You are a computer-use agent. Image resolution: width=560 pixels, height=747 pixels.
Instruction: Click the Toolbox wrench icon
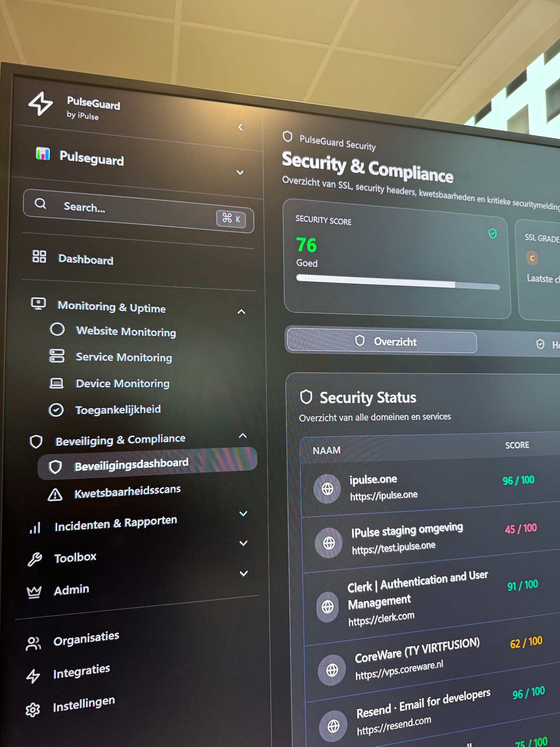click(35, 559)
